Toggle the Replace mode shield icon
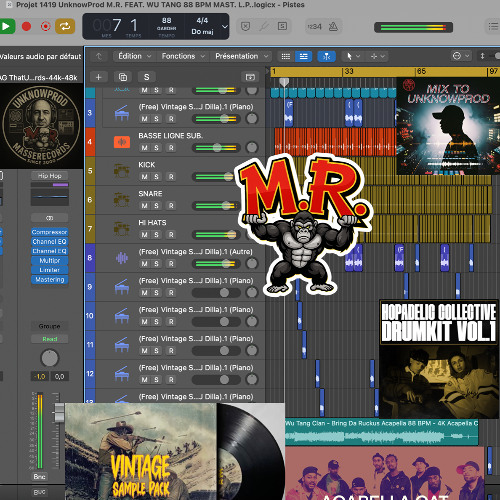This screenshot has height=500, width=500. click(246, 26)
